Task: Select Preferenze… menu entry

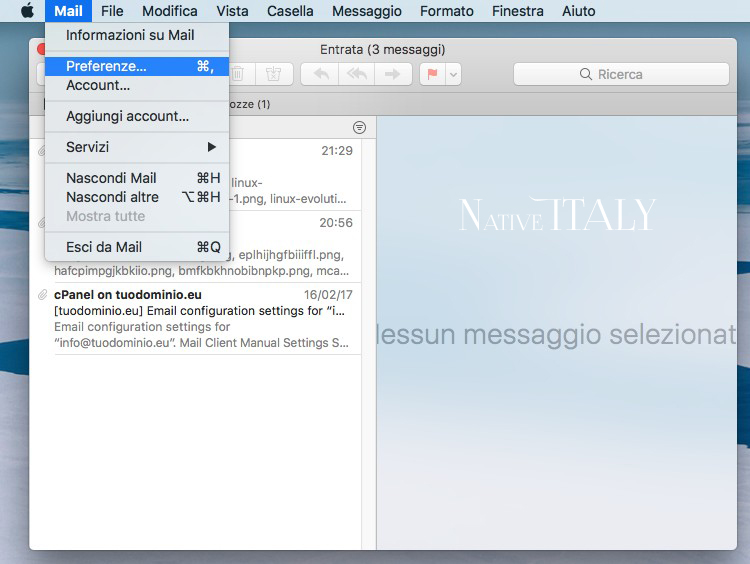Action: coord(137,66)
